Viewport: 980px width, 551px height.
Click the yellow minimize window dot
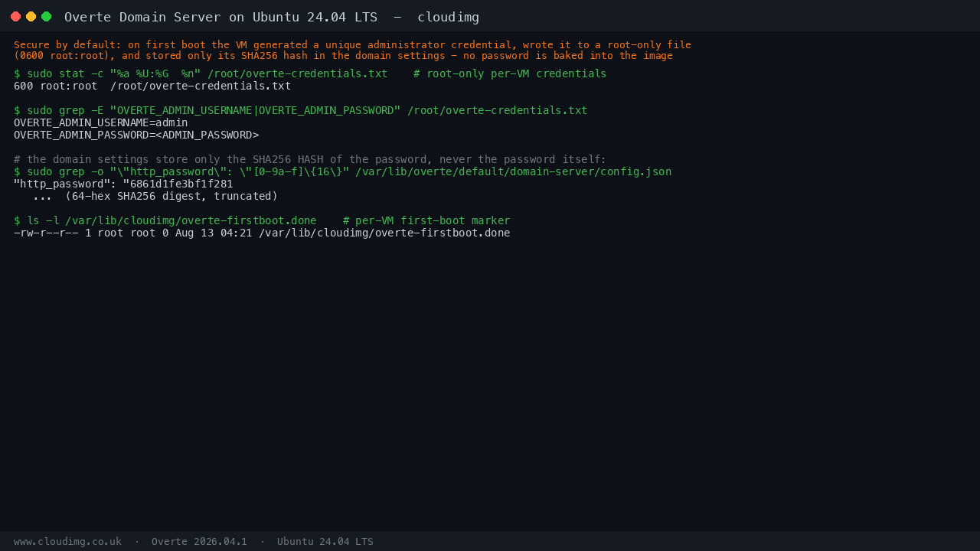point(31,16)
